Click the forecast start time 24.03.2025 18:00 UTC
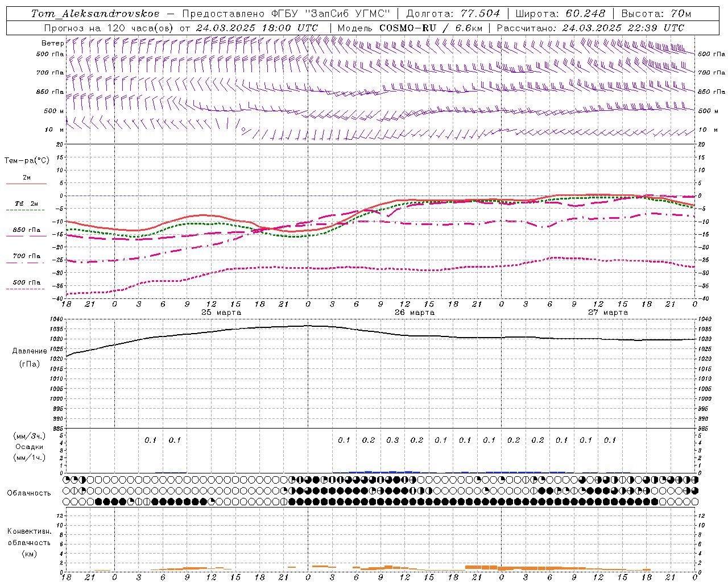 click(x=257, y=27)
